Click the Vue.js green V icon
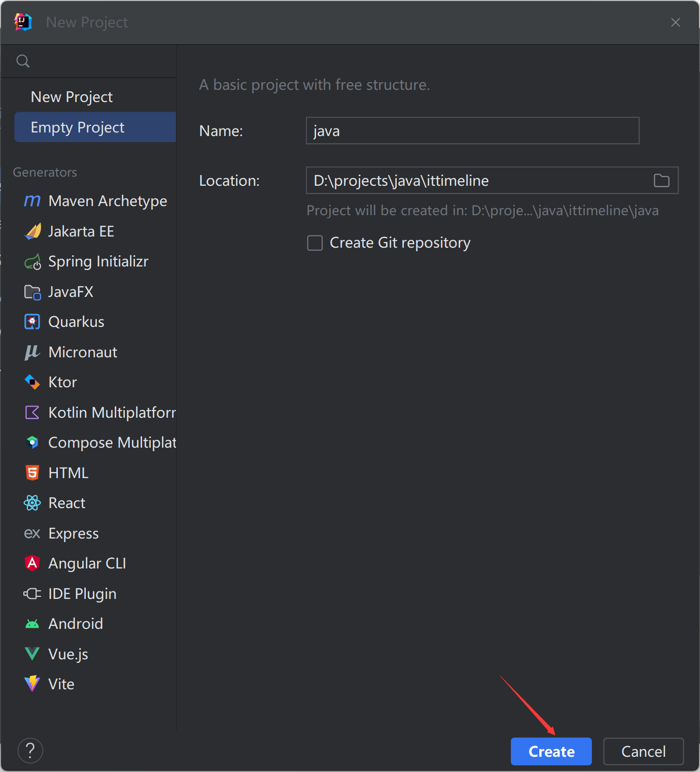This screenshot has width=700, height=772. [32, 654]
